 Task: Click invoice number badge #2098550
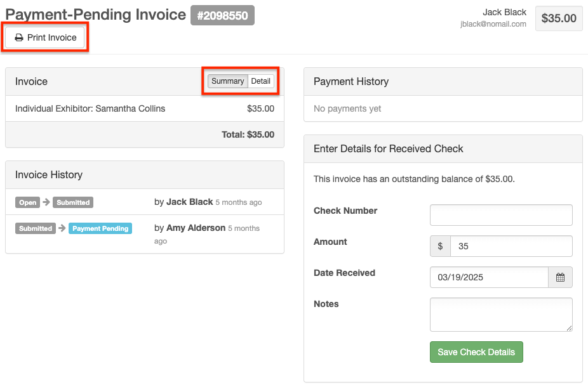[222, 15]
